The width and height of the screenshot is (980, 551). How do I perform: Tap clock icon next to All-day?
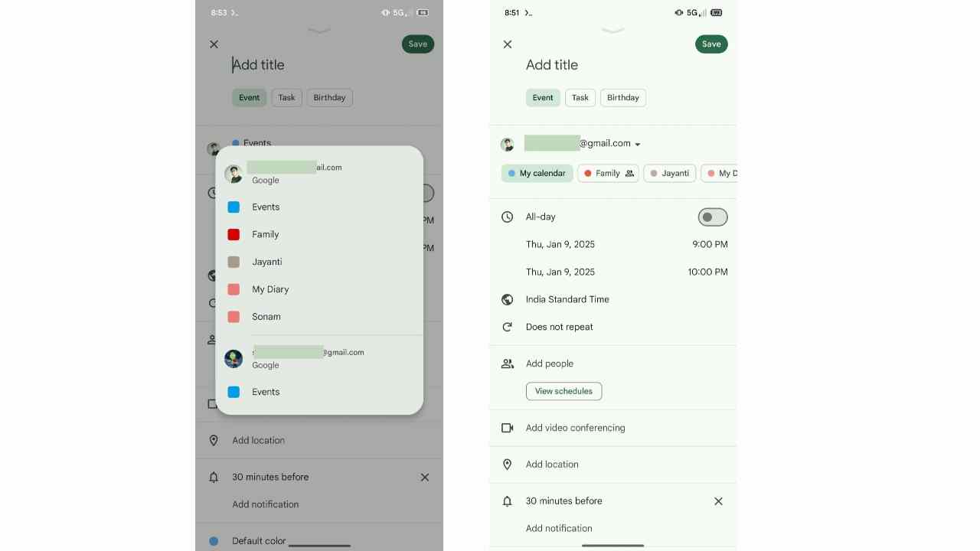pos(507,217)
